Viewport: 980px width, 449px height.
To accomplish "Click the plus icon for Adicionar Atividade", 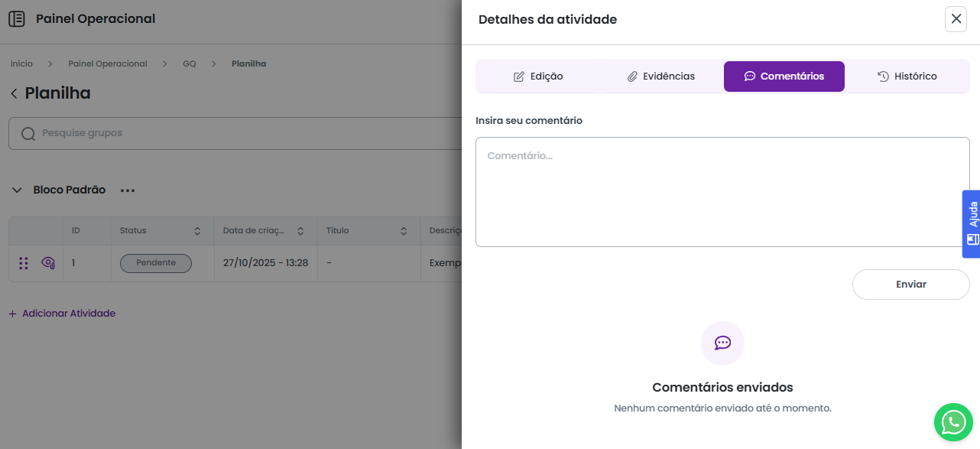I will (12, 314).
